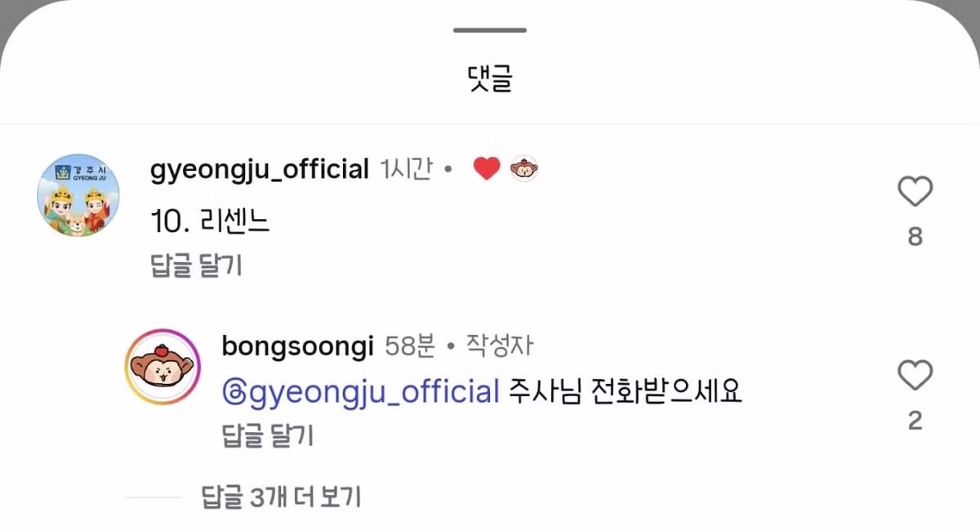Viewport: 980px width, 531px height.
Task: Tap small monkey avatar beside red heart
Action: (x=524, y=169)
